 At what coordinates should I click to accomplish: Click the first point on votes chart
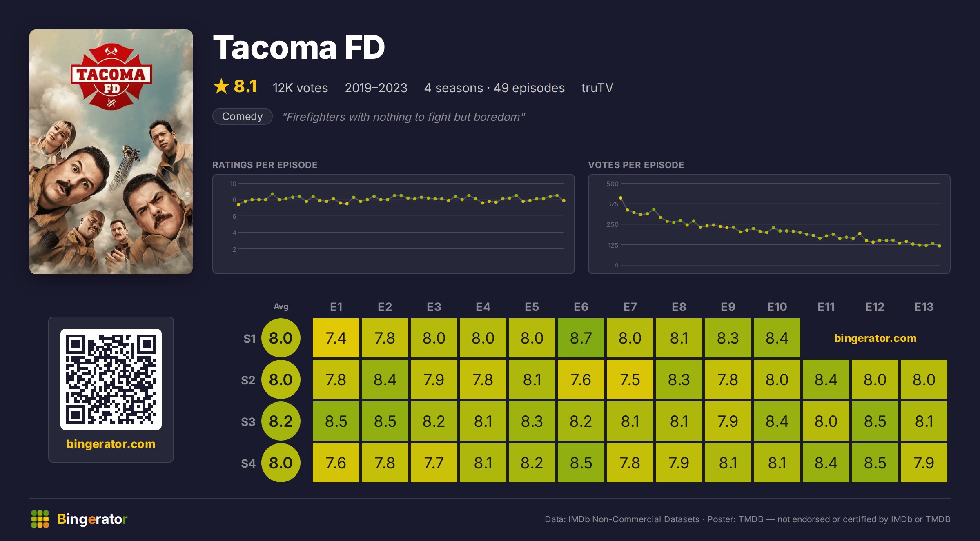coord(621,198)
